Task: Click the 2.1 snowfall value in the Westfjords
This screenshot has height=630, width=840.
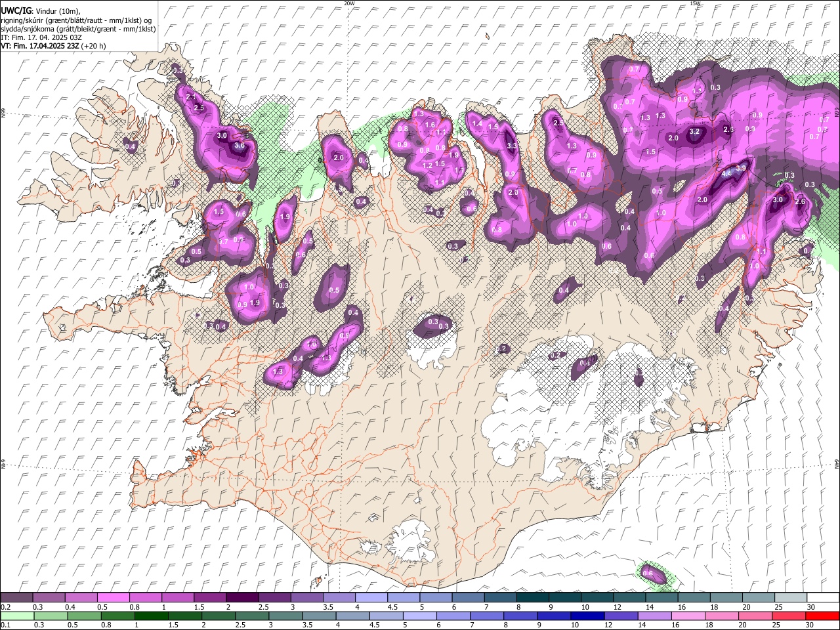Action: [x=191, y=96]
